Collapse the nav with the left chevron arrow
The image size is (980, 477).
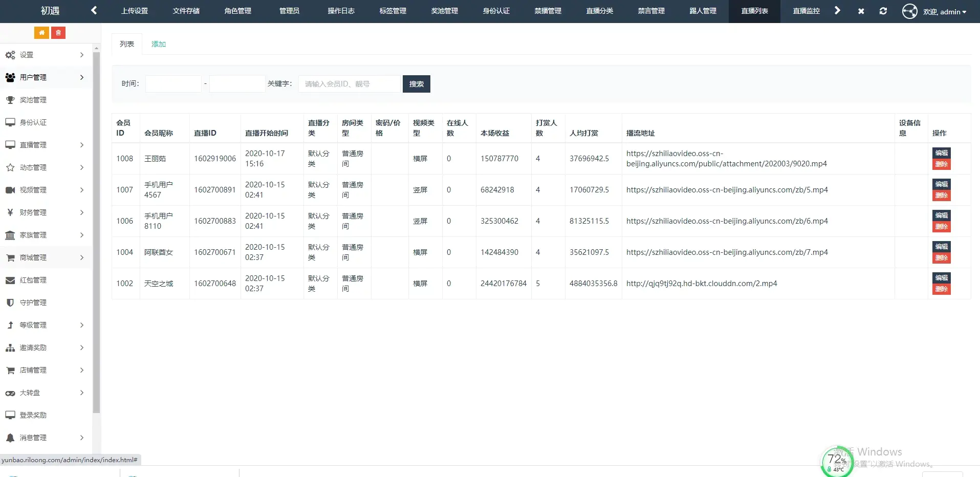(x=94, y=10)
